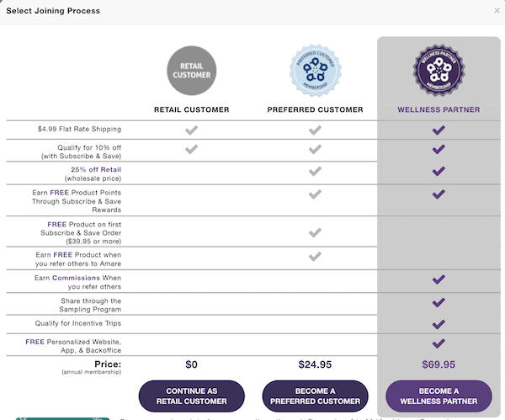Click Wellness Partner checkmark for Sampling Program

click(x=439, y=302)
